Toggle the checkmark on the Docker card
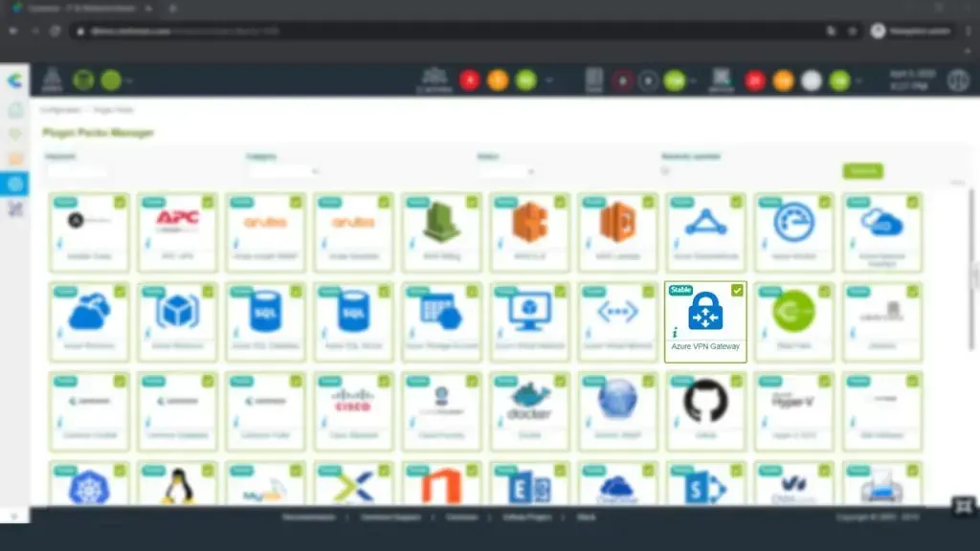This screenshot has width=980, height=551. click(x=561, y=381)
